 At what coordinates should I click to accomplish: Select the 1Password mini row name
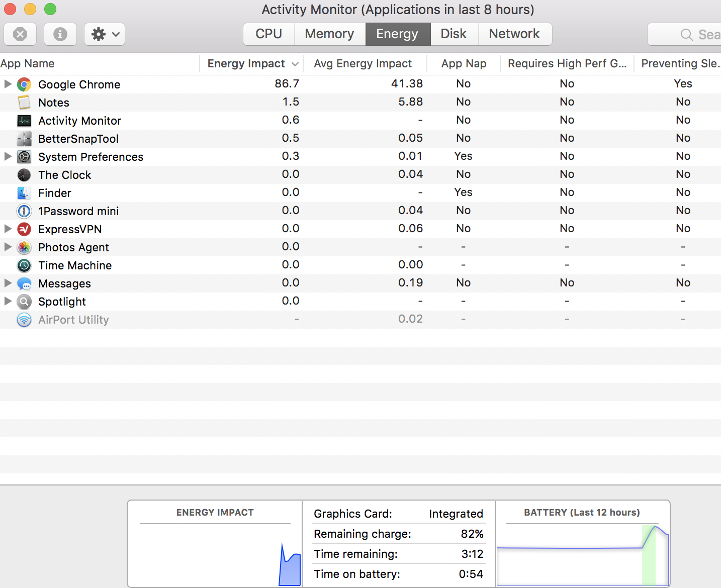(78, 211)
